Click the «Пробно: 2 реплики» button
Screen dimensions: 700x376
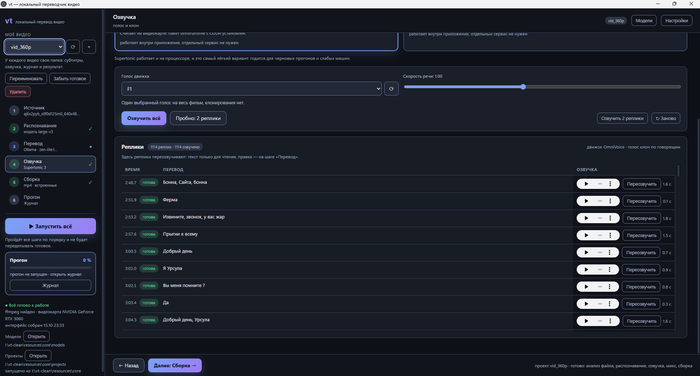tap(198, 118)
